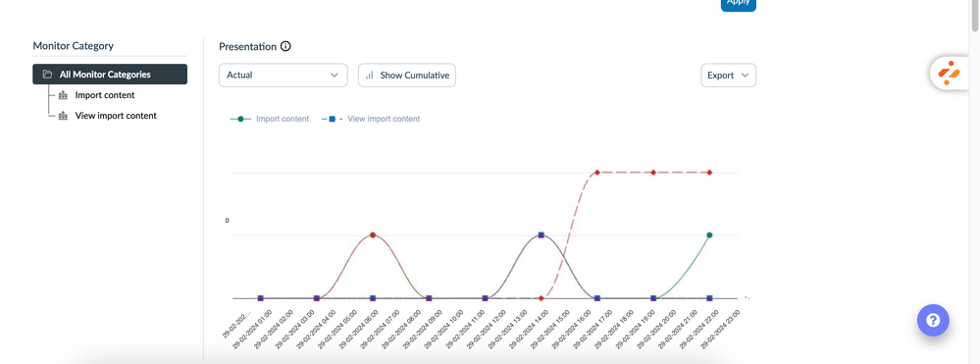The image size is (980, 364).
Task: Click the red data point at 29-02-2024 06:00
Action: [373, 235]
